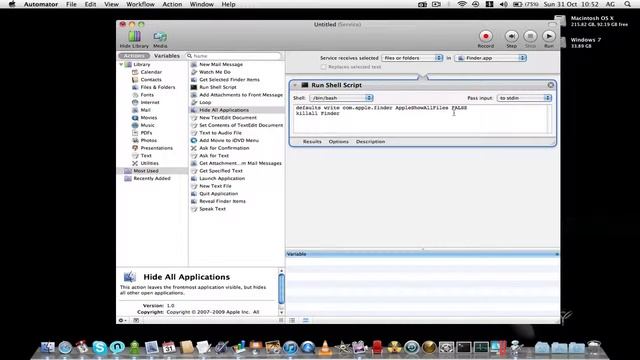
Task: Select New Mail Message action
Action: (x=221, y=64)
